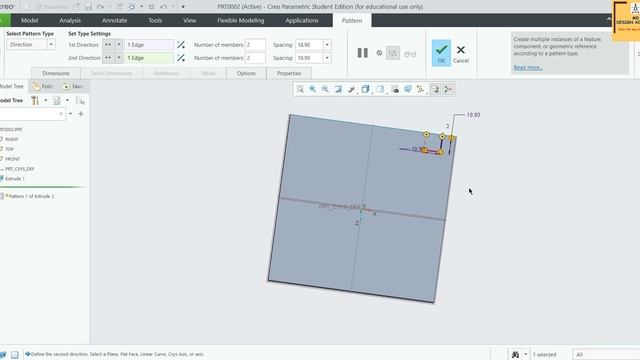Open the Tools ribbon tab
Screen dimensions: 640x360
tap(155, 20)
